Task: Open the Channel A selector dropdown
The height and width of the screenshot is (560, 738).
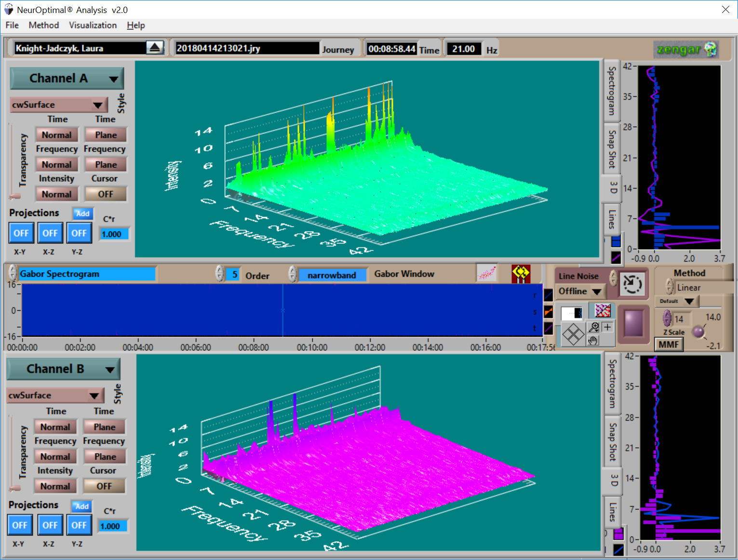Action: click(67, 78)
